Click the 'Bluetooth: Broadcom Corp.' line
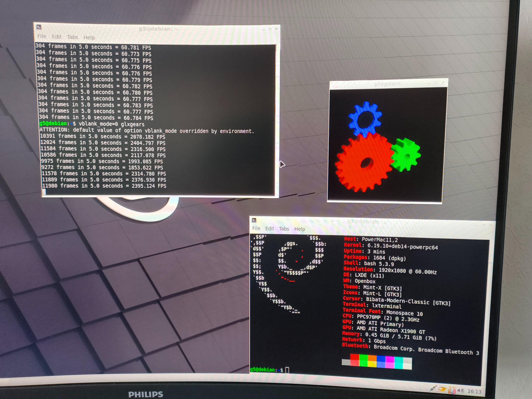The height and width of the screenshot is (399, 532). [x=411, y=349]
